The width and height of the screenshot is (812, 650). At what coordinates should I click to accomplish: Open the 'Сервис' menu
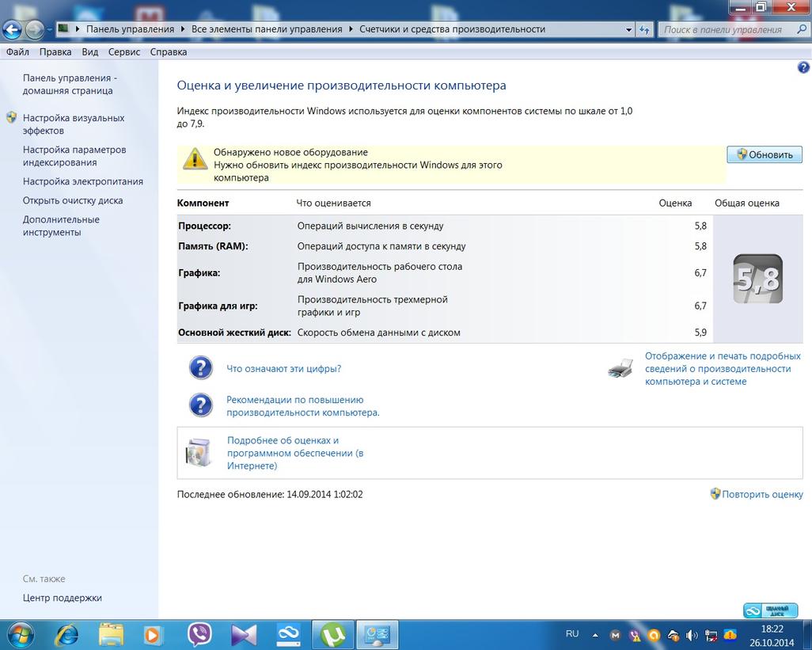coord(124,51)
